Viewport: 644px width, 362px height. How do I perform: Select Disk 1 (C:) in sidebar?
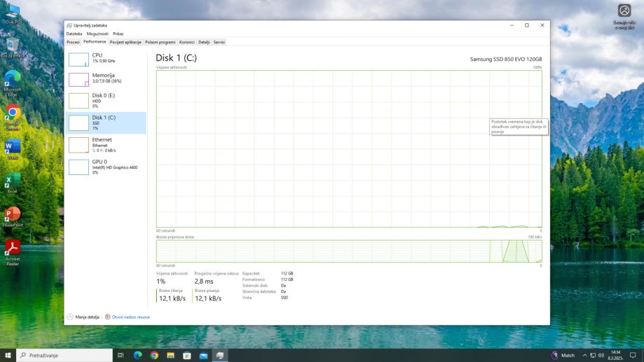106,123
